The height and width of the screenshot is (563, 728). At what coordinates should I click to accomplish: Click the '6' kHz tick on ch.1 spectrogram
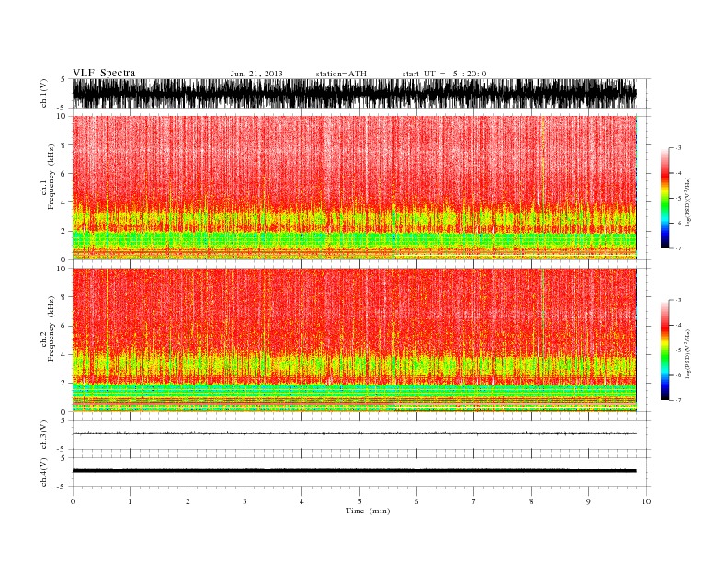tap(63, 174)
